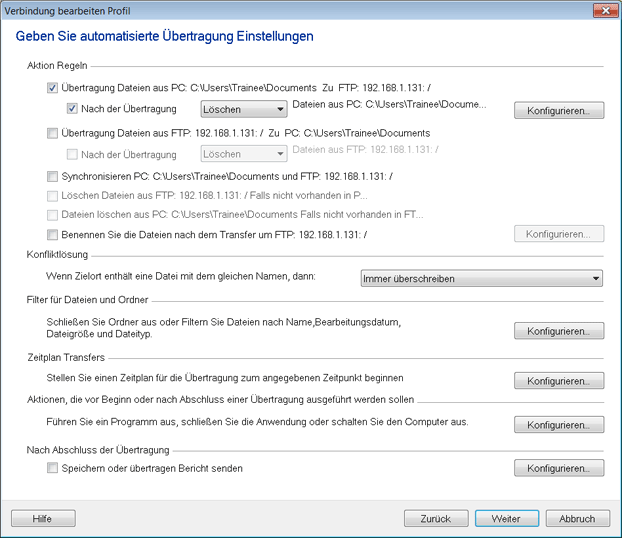The height and width of the screenshot is (540, 622).
Task: Enable Benennen Sie die Dateien nach dem Transfer
Action: 53,233
